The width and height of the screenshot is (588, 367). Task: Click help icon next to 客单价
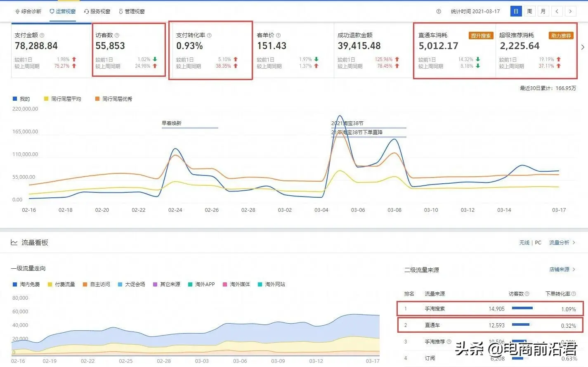click(278, 36)
